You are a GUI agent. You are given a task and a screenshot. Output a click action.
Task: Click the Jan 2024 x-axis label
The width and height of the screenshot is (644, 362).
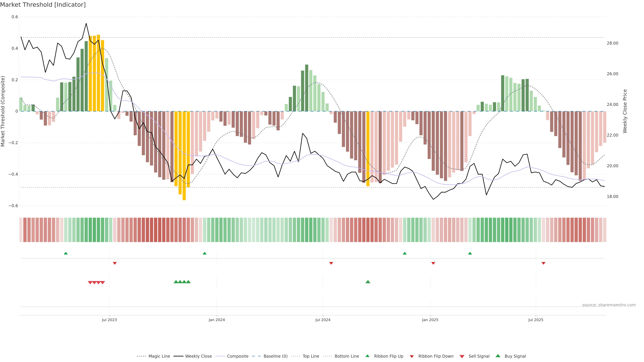(x=217, y=320)
